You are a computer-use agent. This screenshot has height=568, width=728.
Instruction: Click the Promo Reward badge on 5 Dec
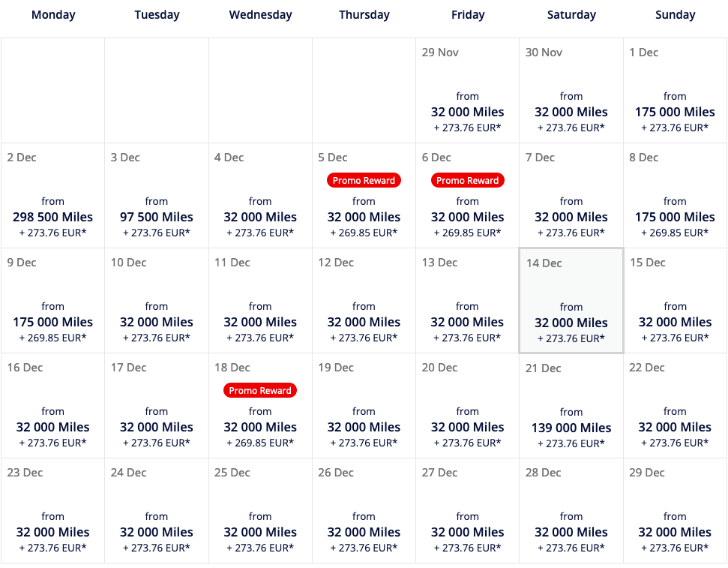pyautogui.click(x=364, y=180)
